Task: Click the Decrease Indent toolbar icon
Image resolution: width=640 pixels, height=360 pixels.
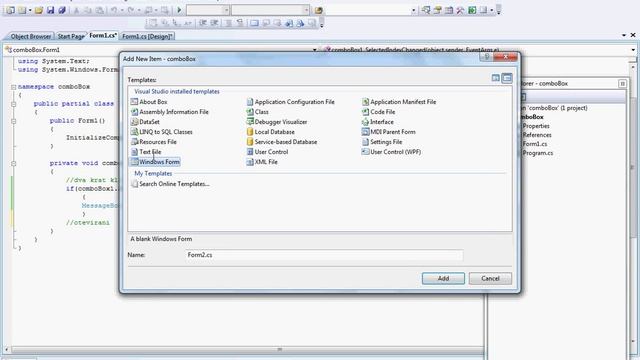Action: click(202, 23)
